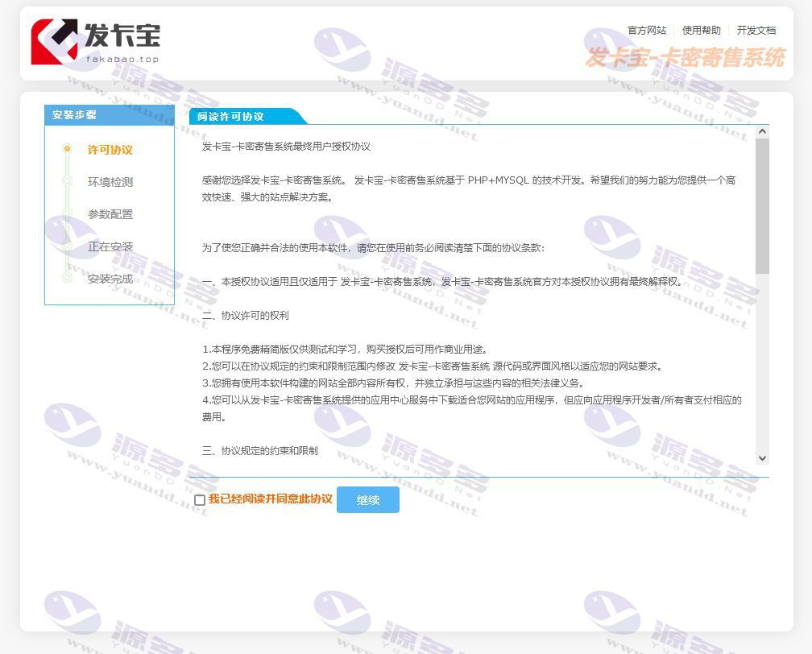Select the 参数配置 step

[110, 214]
